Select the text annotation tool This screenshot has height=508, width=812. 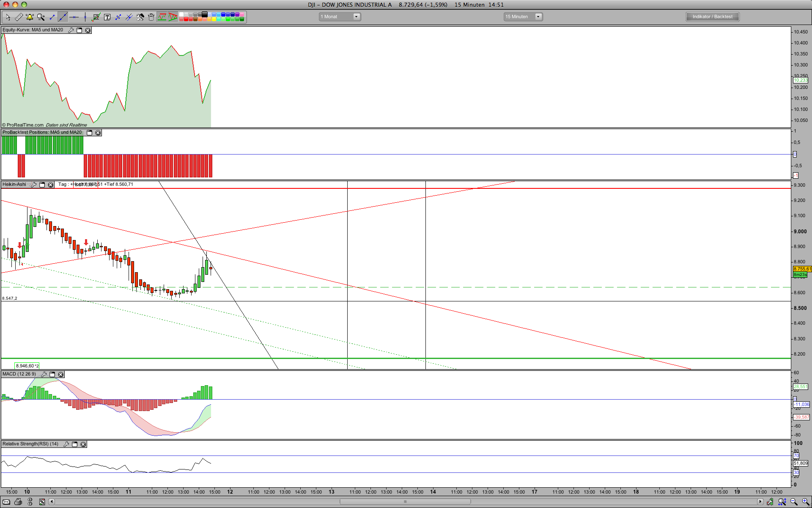(x=107, y=17)
